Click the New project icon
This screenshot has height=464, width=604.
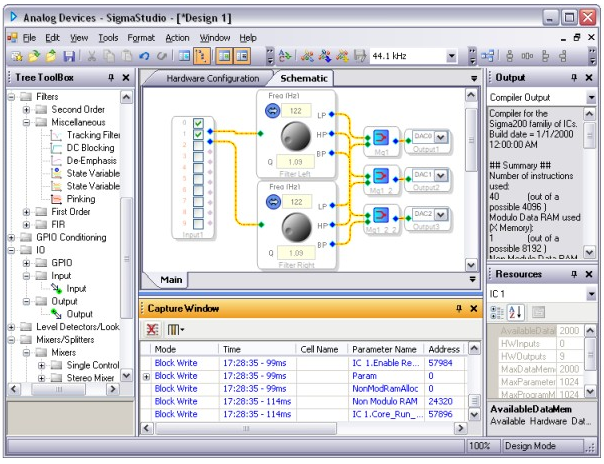click(17, 56)
